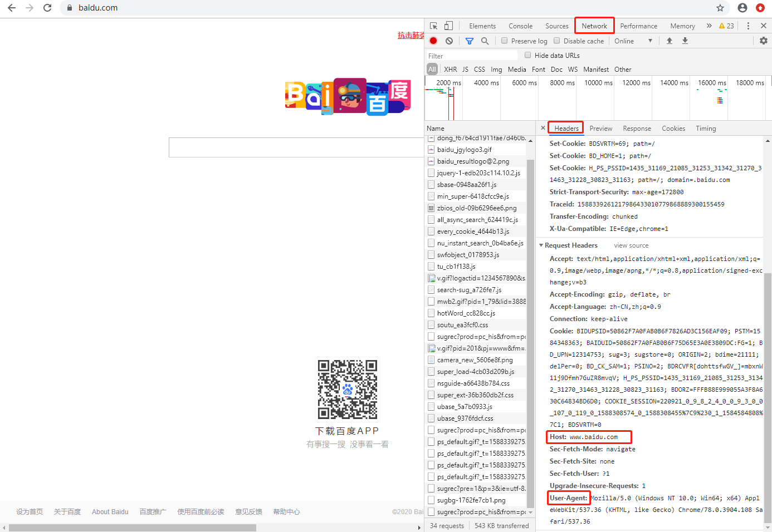Open network settings gear icon
772x532 pixels.
tap(764, 41)
